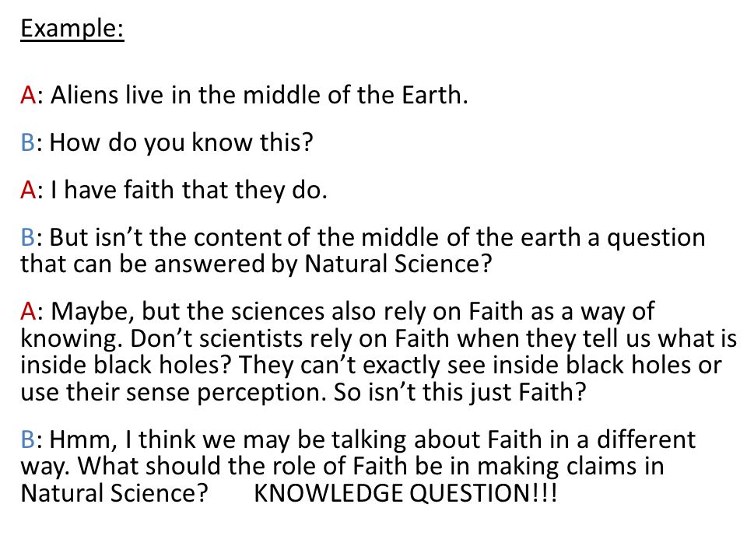This screenshot has width=747, height=560.
Task: Click the text How do you know this?
Action: [181, 142]
